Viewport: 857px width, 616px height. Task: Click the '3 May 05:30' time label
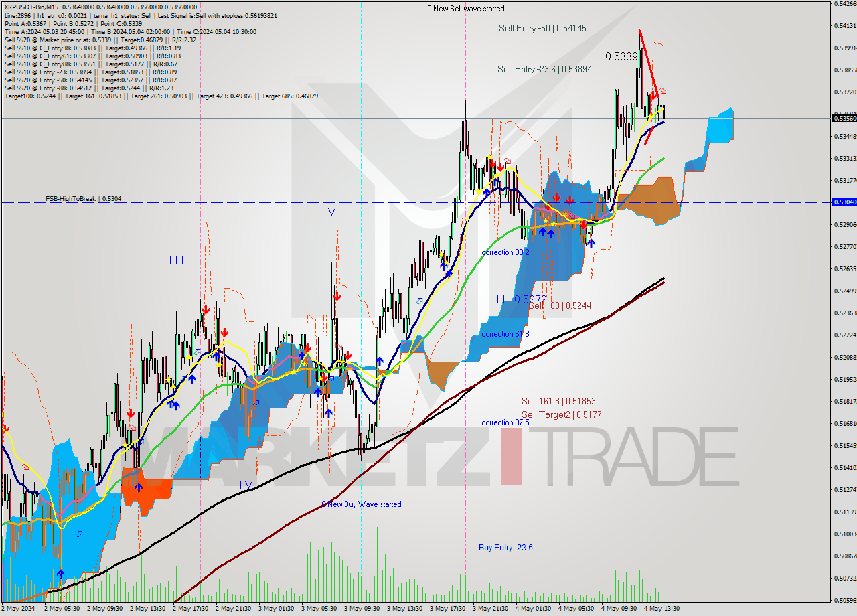click(x=319, y=609)
